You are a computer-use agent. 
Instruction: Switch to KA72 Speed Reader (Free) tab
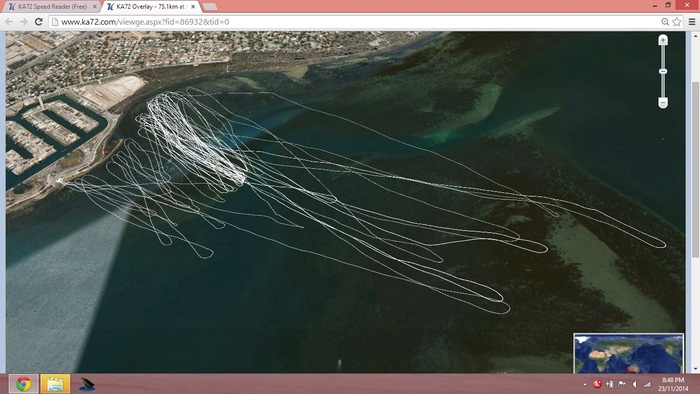(x=53, y=7)
